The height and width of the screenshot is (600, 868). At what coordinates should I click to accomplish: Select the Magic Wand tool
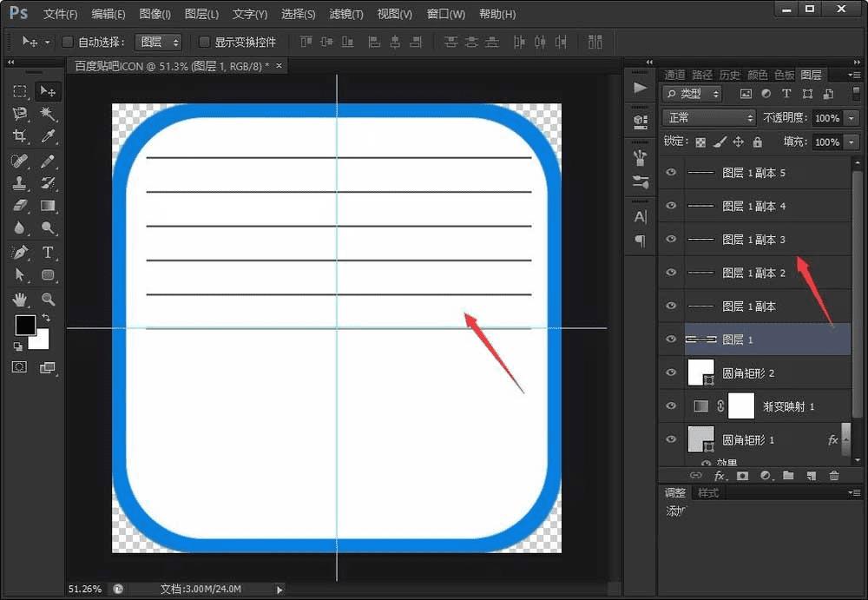[48, 114]
